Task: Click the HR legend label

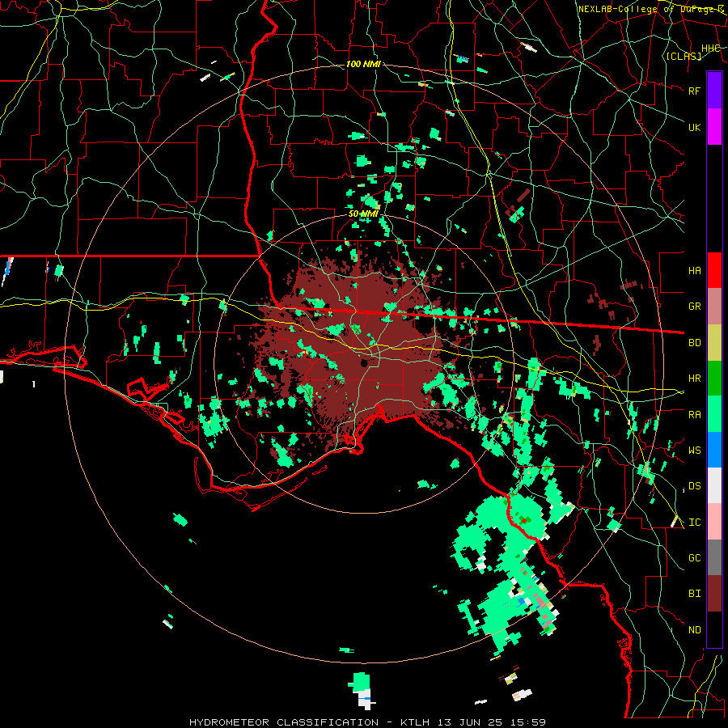Action: 694,379
